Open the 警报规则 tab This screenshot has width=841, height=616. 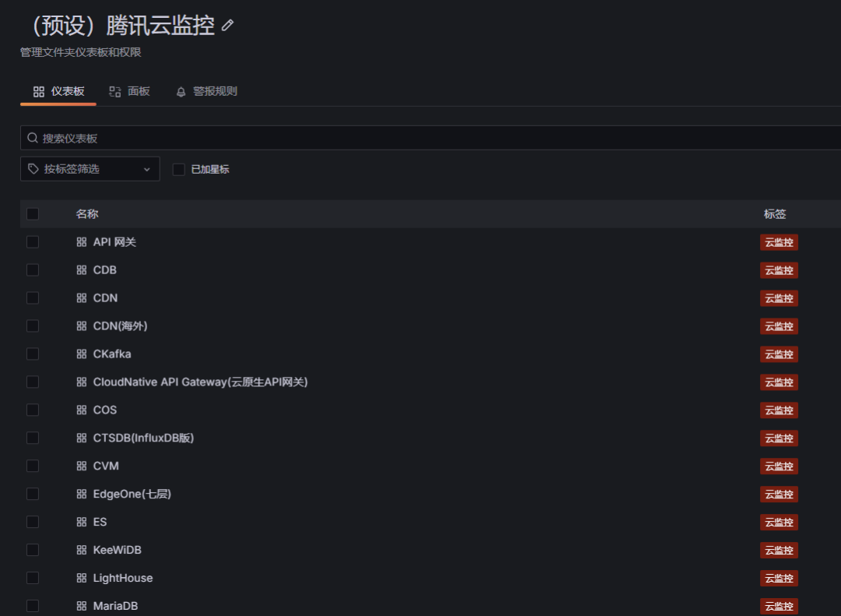pyautogui.click(x=206, y=92)
